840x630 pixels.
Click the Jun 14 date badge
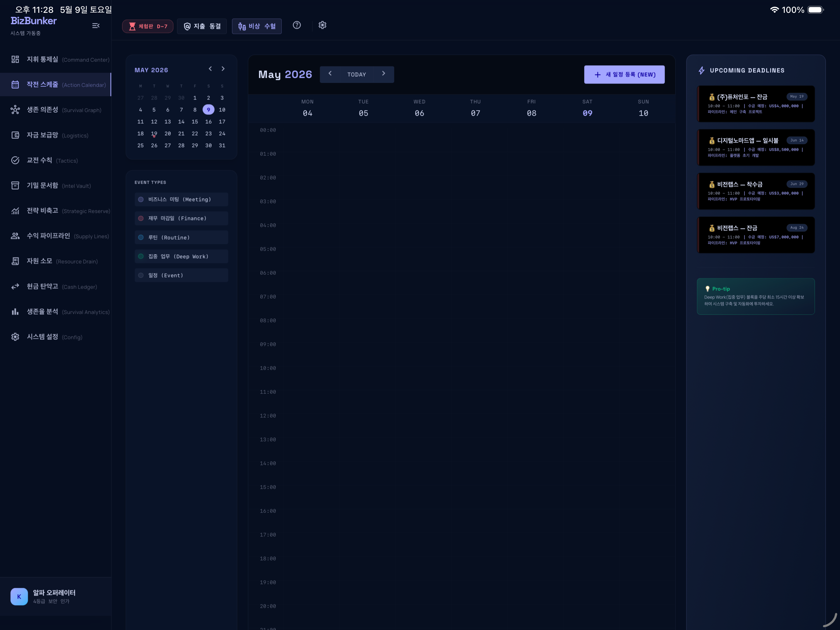coord(797,140)
